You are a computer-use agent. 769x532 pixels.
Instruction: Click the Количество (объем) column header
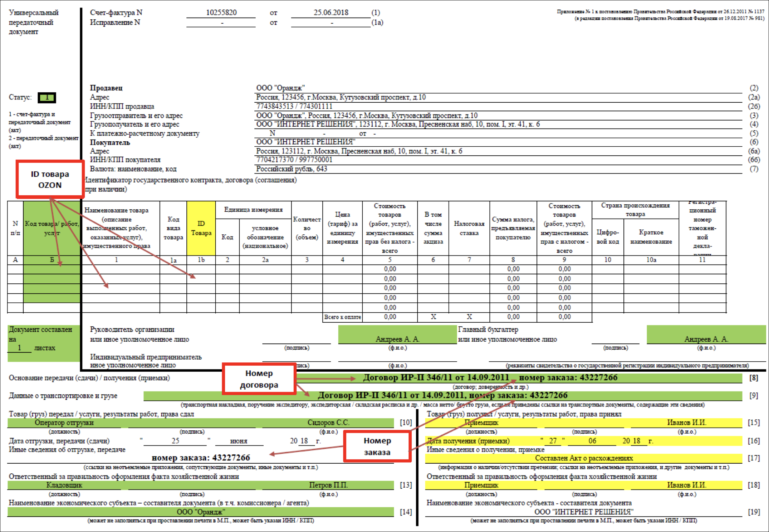(307, 228)
